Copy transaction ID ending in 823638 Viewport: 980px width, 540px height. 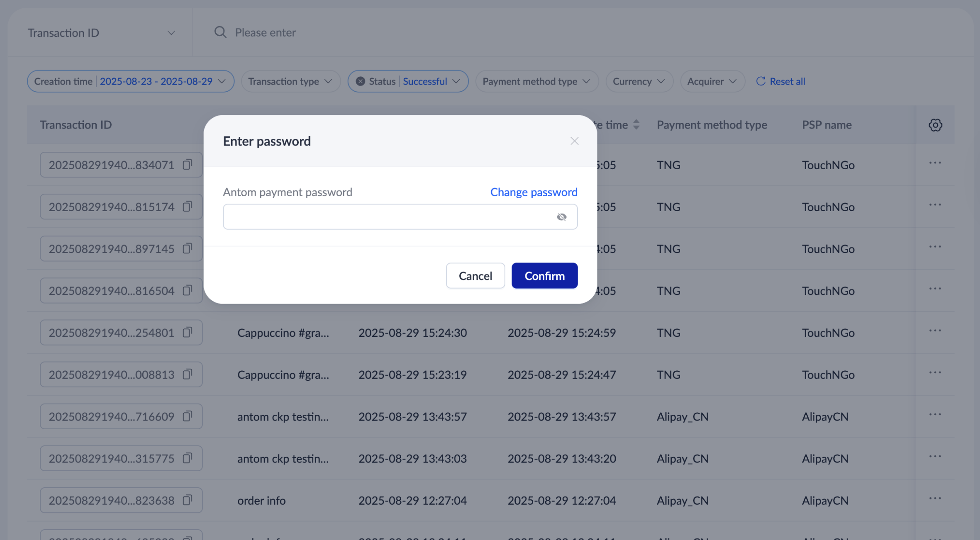188,500
